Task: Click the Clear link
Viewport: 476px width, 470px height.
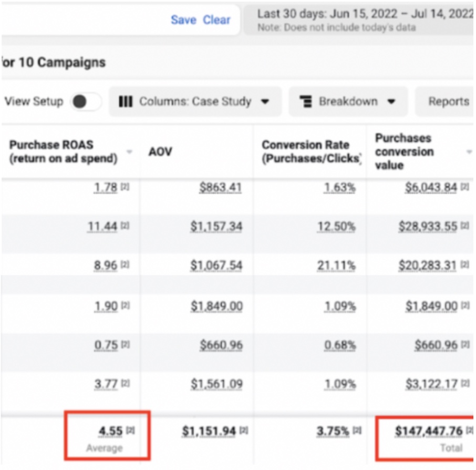Action: (216, 20)
